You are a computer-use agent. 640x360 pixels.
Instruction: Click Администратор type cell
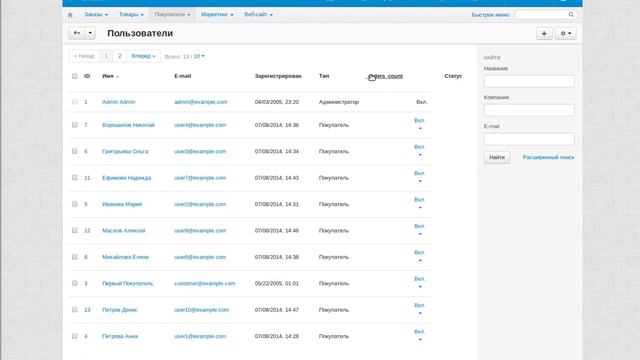pos(339,102)
